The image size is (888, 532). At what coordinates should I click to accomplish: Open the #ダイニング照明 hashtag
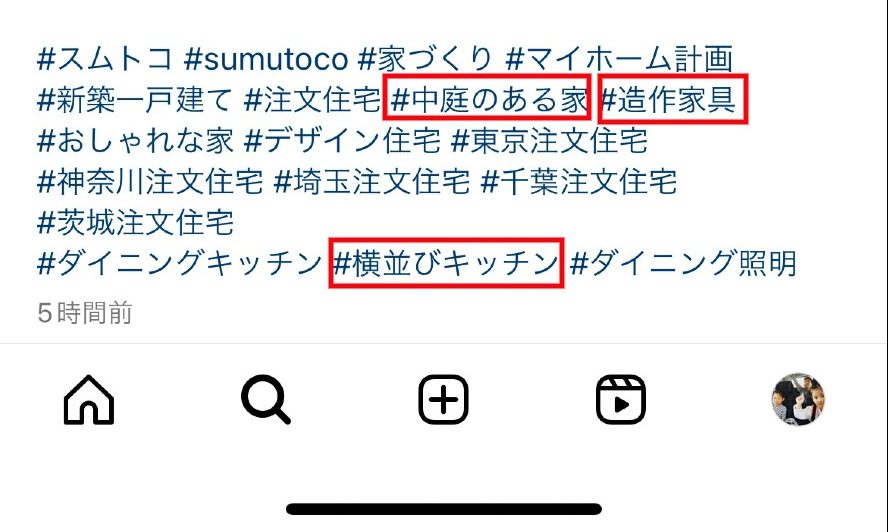point(683,263)
